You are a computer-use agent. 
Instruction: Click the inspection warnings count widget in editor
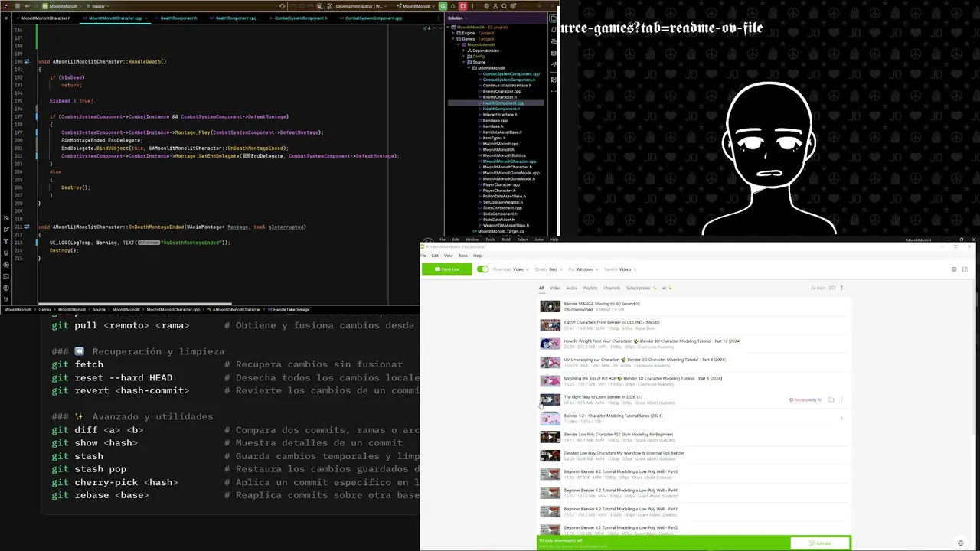tap(426, 28)
